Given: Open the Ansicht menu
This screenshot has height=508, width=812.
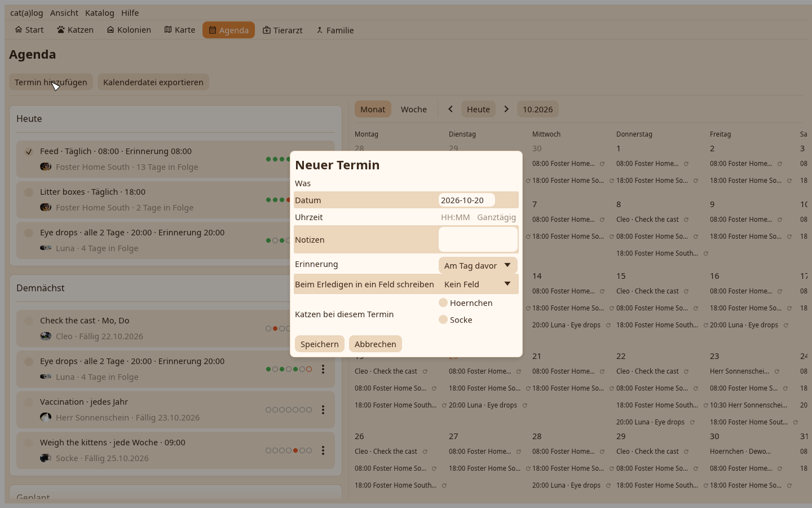Looking at the screenshot, I should pyautogui.click(x=64, y=12).
